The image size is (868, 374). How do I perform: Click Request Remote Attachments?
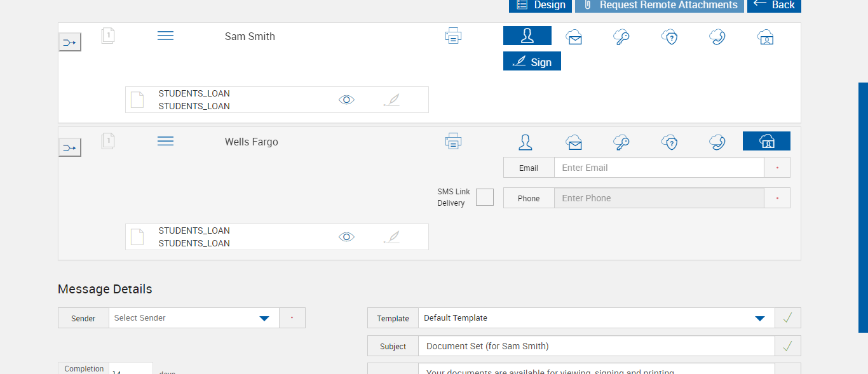(660, 5)
